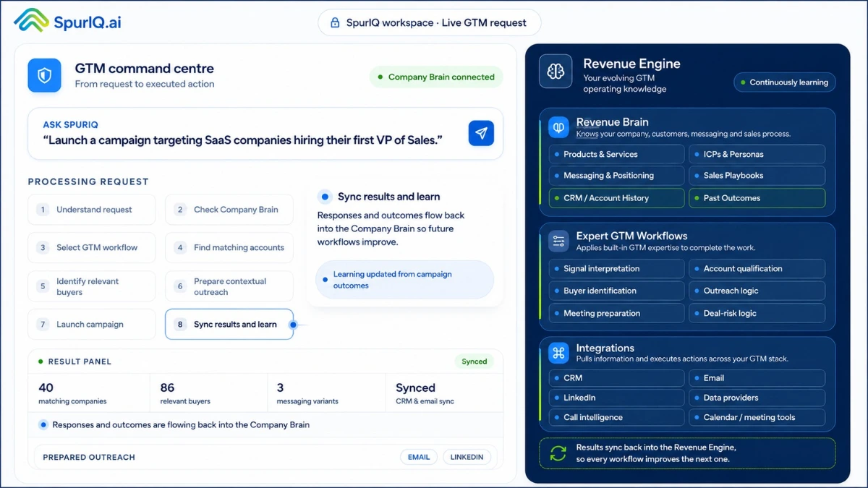Screen dimensions: 868x488
Task: Click Responses and outcomes flowing back notice
Action: click(265, 425)
